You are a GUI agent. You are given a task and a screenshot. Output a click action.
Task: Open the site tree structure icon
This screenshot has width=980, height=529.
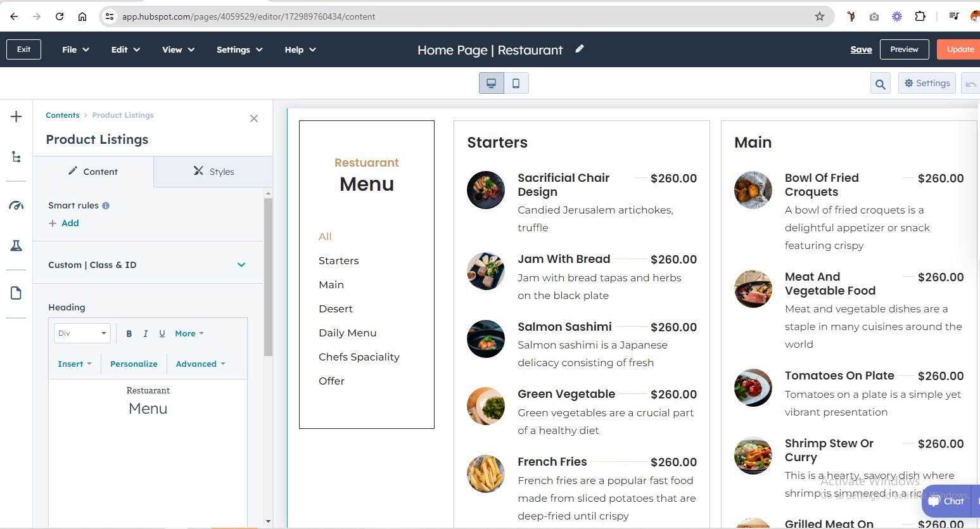(x=16, y=157)
